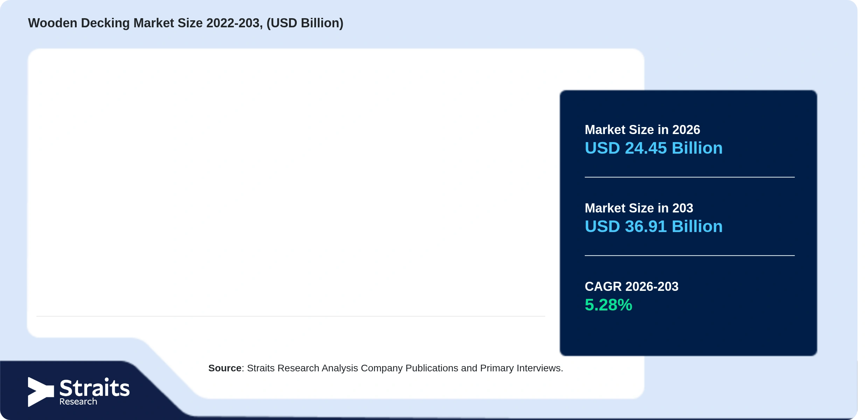Click the Straits wordmark text

94,388
